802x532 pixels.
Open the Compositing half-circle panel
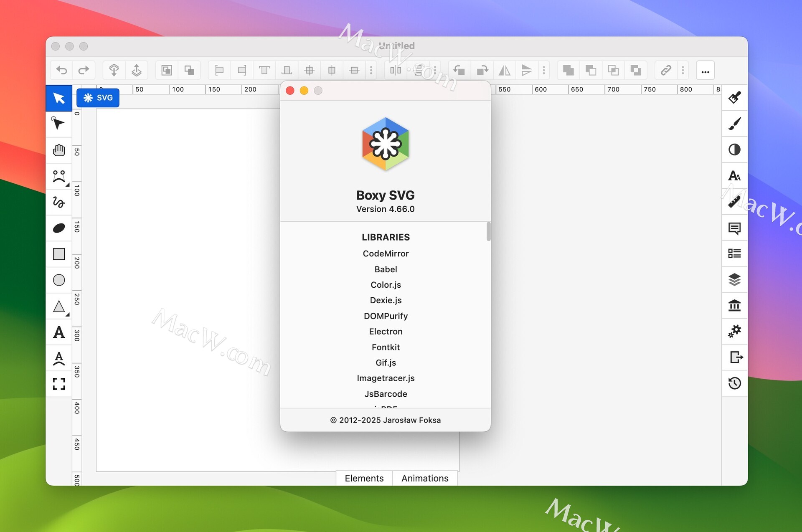pos(735,149)
